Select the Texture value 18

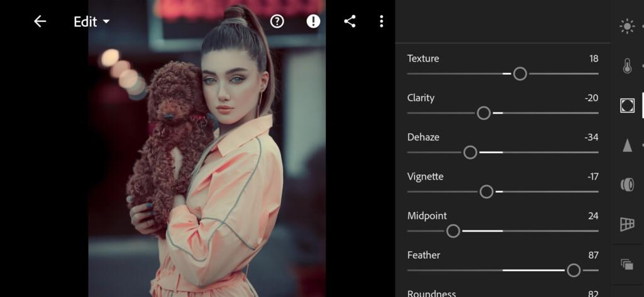594,58
